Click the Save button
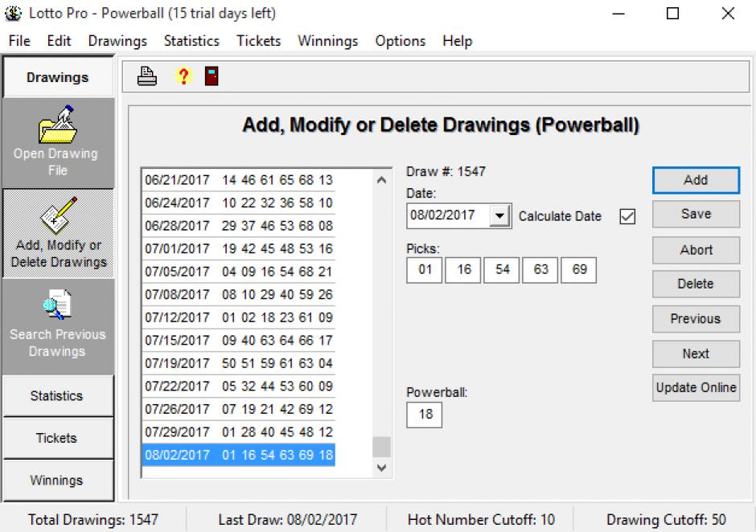 pos(696,214)
